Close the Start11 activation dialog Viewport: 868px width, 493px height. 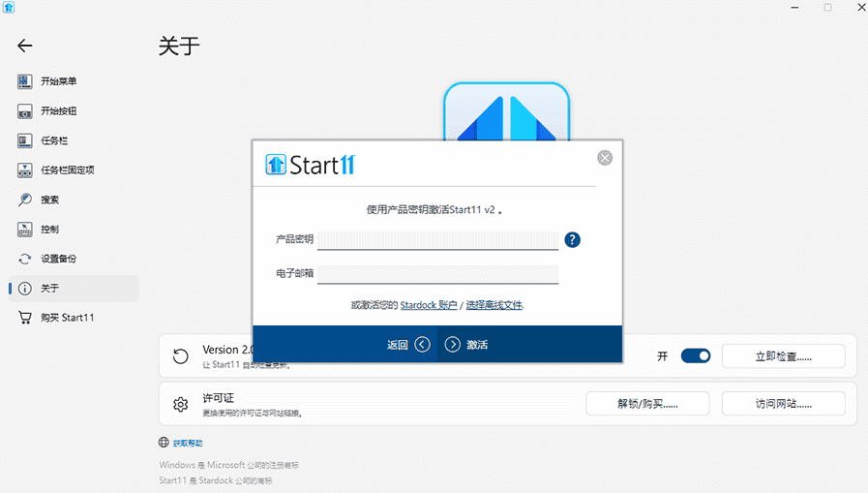point(605,158)
